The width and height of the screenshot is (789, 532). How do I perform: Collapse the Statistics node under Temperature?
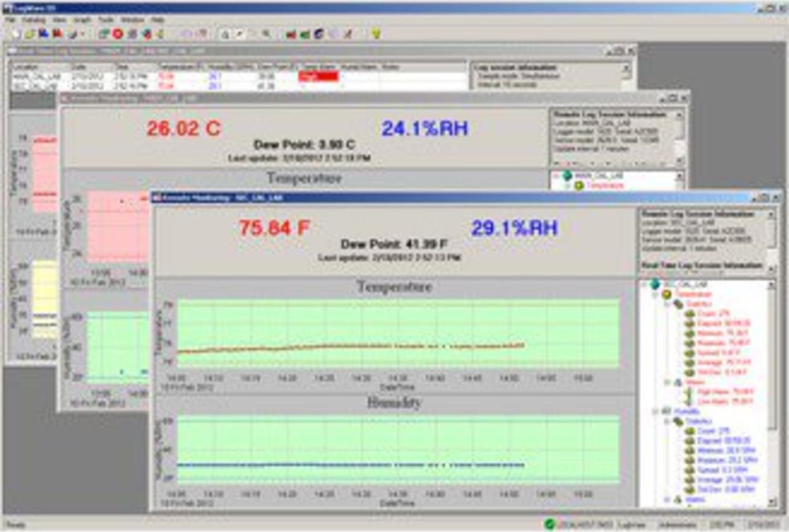667,304
